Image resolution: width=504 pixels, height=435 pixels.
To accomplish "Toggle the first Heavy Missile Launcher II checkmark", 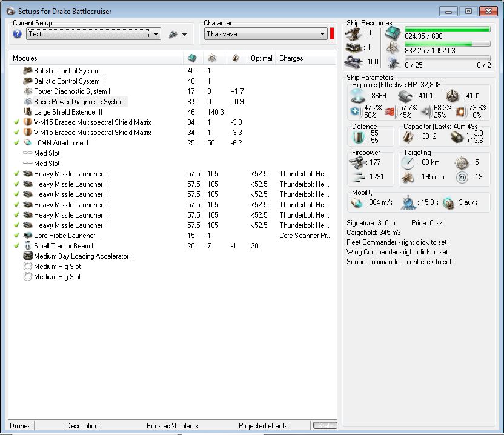I will tap(17, 174).
